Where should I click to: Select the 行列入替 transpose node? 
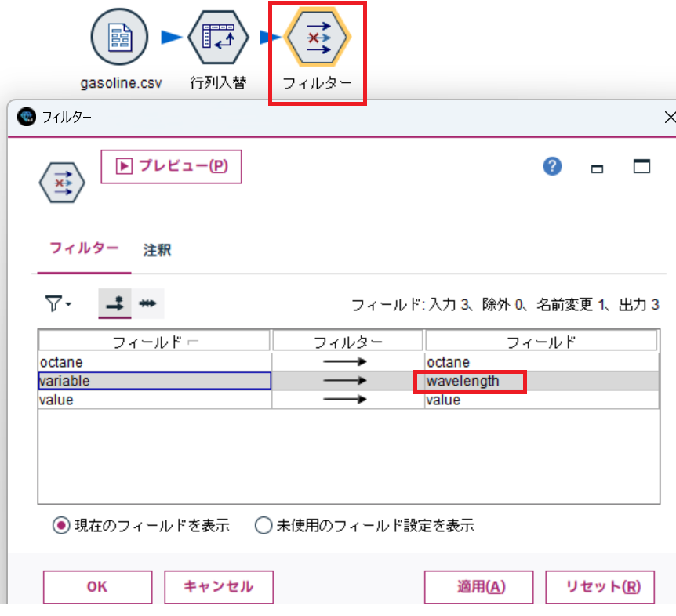(218, 36)
